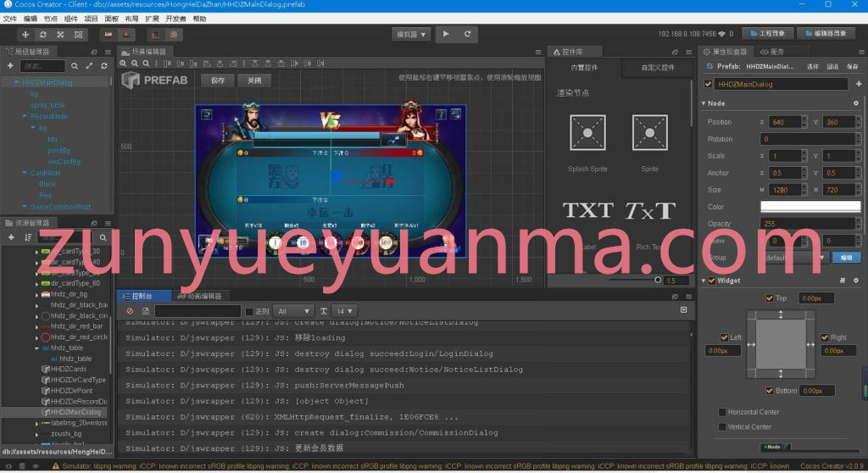The image size is (868, 473).
Task: Click the prefab 关闭 (Close) button
Action: pos(254,81)
